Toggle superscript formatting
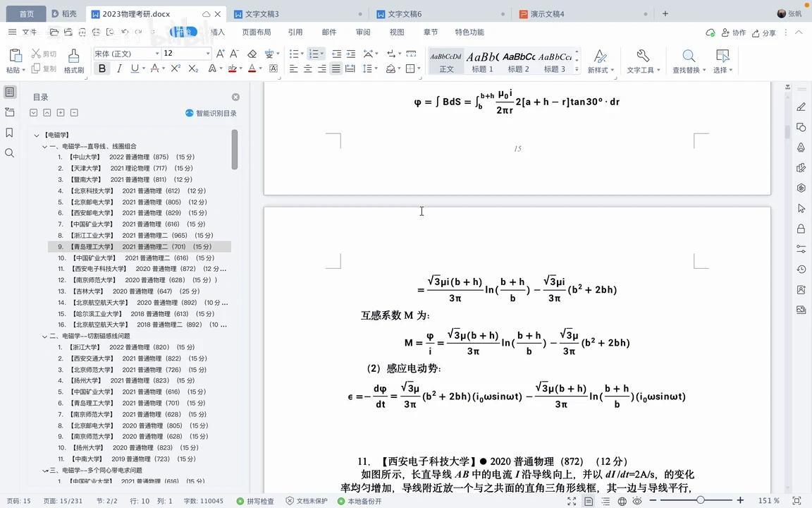 176,68
